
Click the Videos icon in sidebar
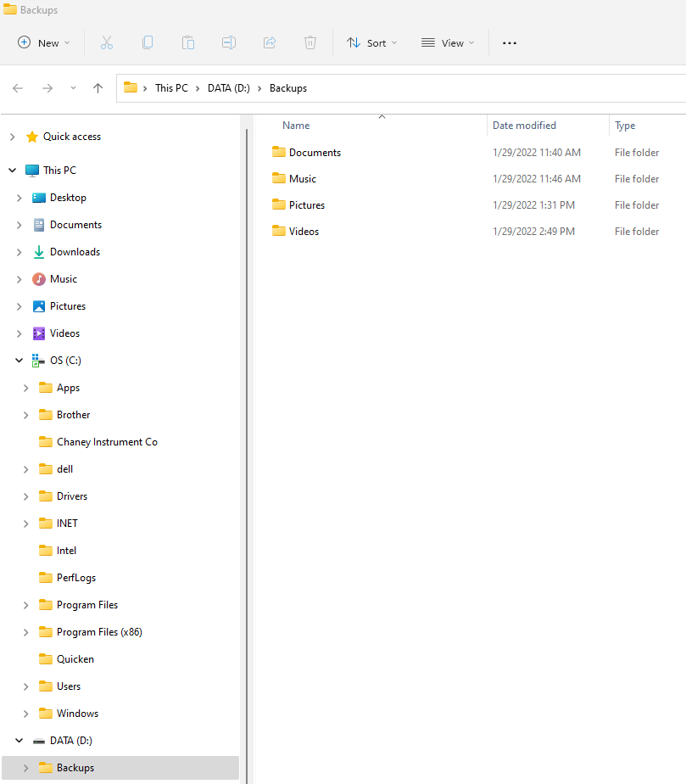[x=39, y=333]
